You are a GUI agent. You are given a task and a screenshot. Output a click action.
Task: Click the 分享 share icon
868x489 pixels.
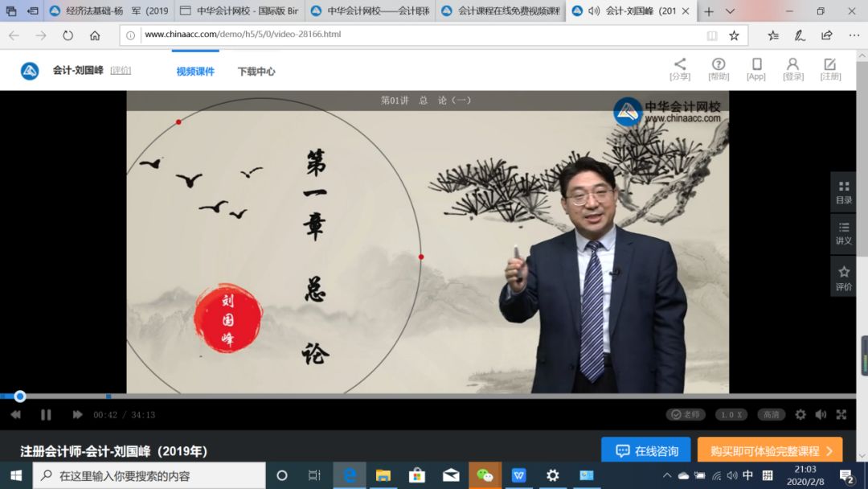(680, 69)
